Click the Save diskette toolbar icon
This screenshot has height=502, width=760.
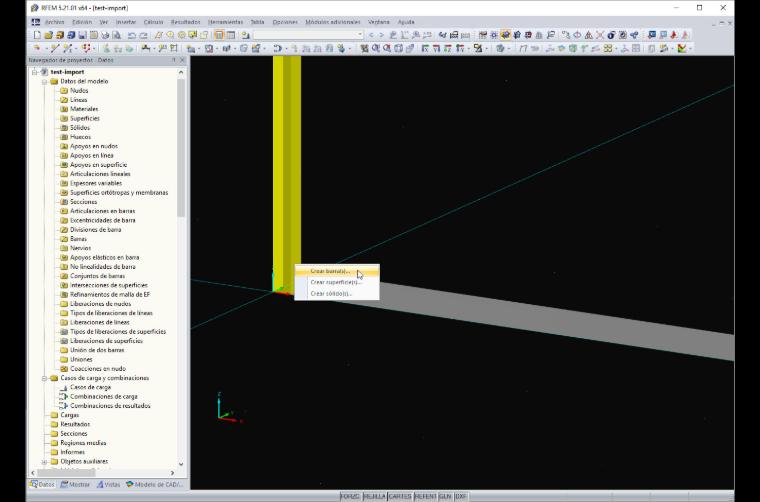click(x=82, y=35)
